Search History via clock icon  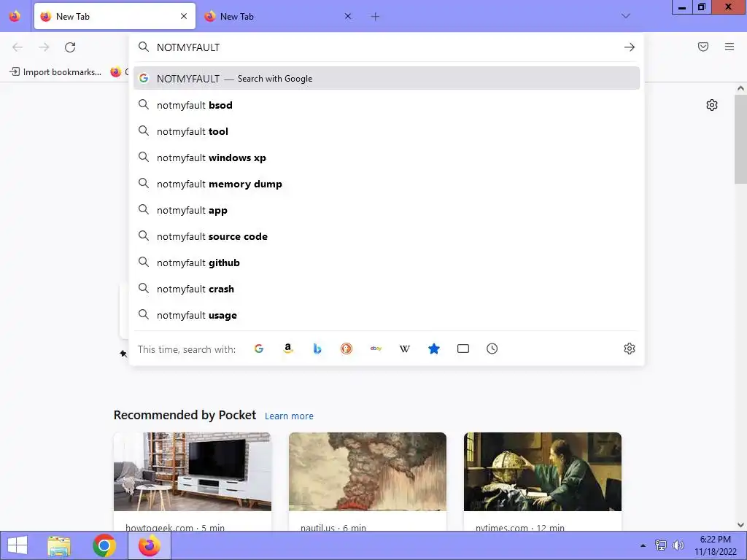(x=492, y=349)
